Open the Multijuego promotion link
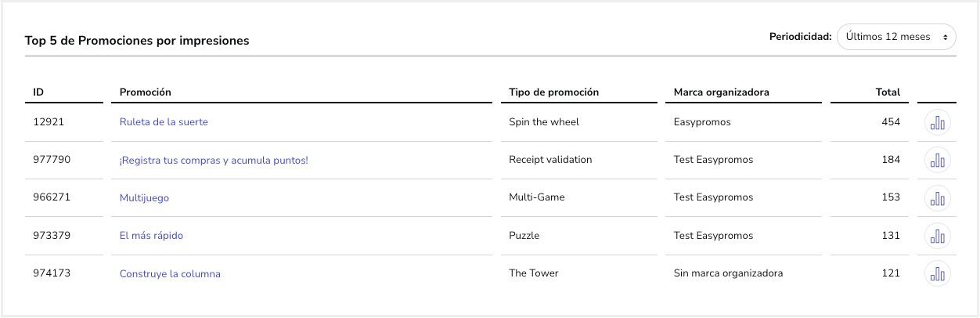Image resolution: width=980 pixels, height=318 pixels. point(144,198)
